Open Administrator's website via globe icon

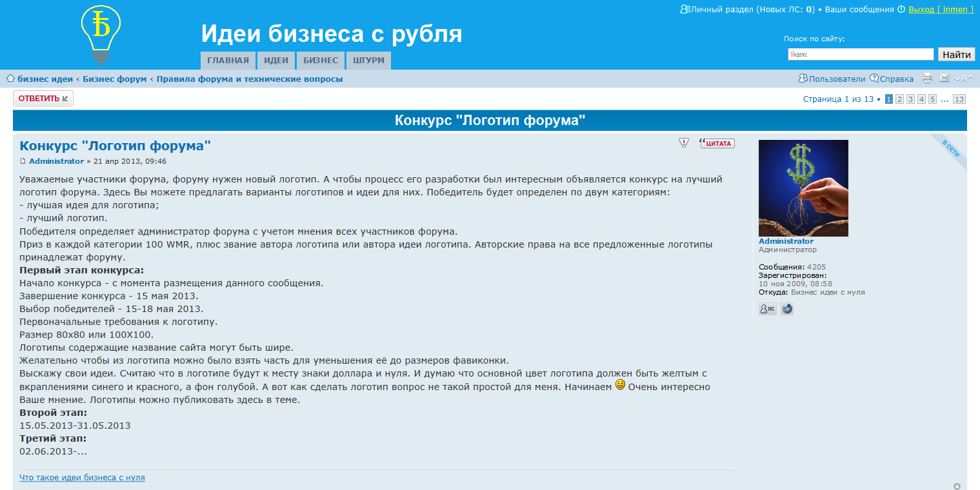pos(787,309)
